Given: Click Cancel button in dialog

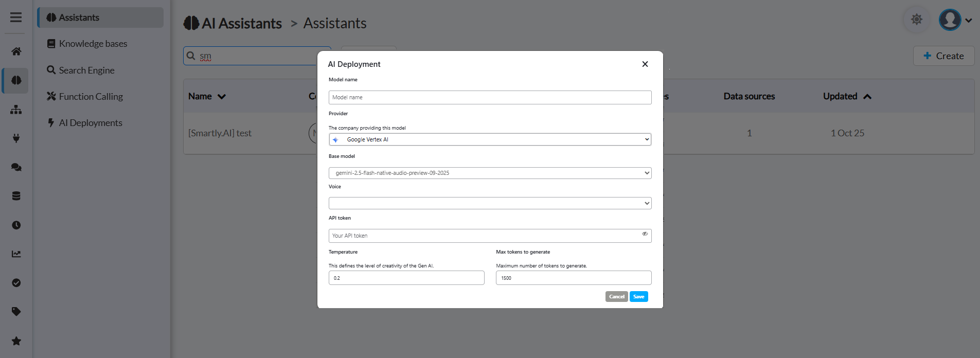Looking at the screenshot, I should (x=616, y=297).
